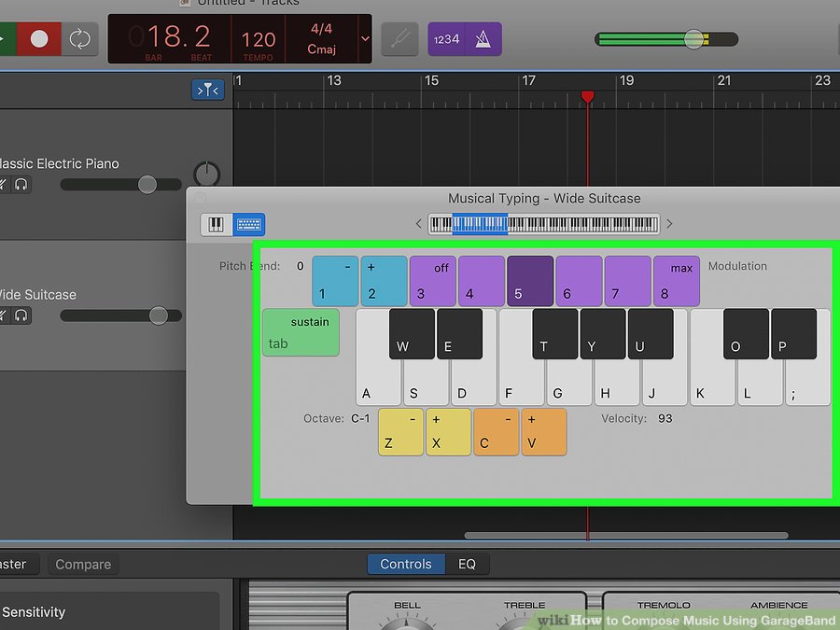Lower octave with the Z key
840x630 pixels.
400,432
